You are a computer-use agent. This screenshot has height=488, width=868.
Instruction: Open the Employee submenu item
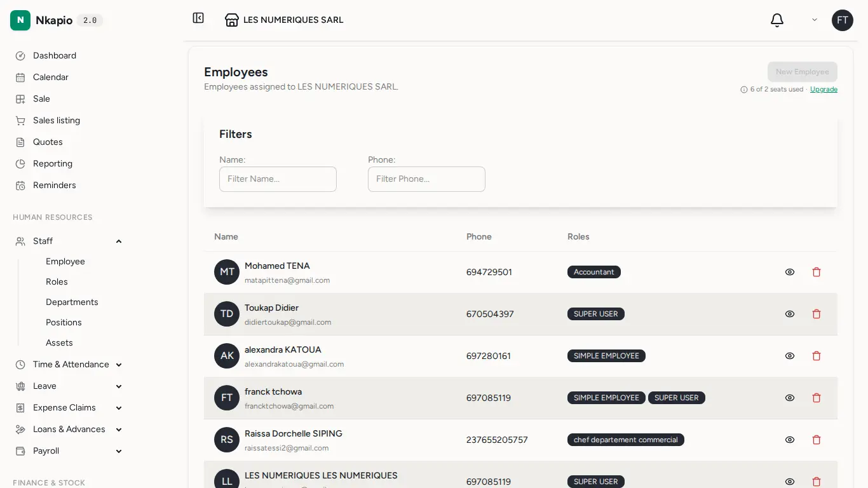coord(65,262)
